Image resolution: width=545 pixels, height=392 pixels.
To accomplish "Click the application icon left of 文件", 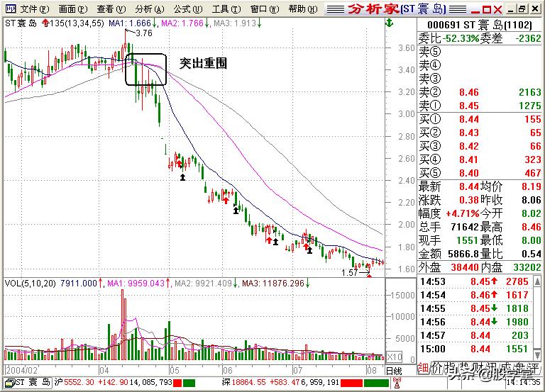I will [11, 9].
